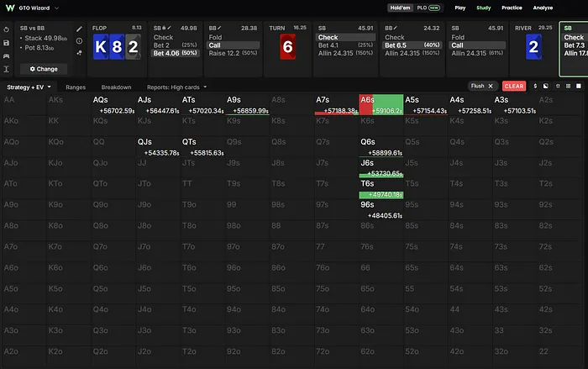
Task: Open the info icon in the scenario panel
Action: tap(79, 41)
